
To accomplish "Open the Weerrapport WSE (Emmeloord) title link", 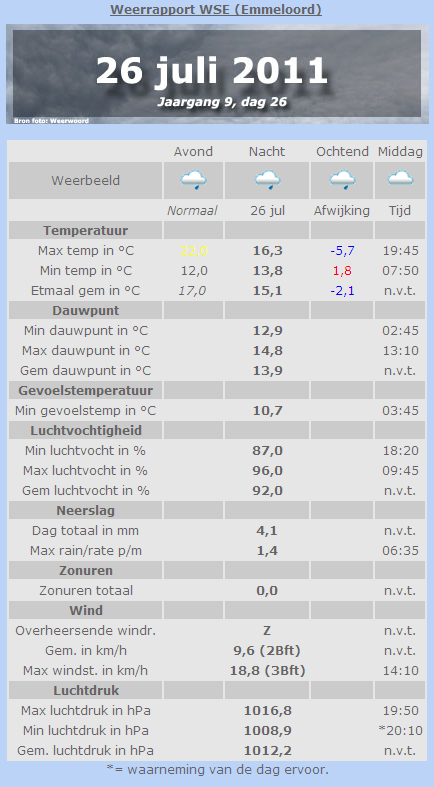I will click(x=216, y=10).
